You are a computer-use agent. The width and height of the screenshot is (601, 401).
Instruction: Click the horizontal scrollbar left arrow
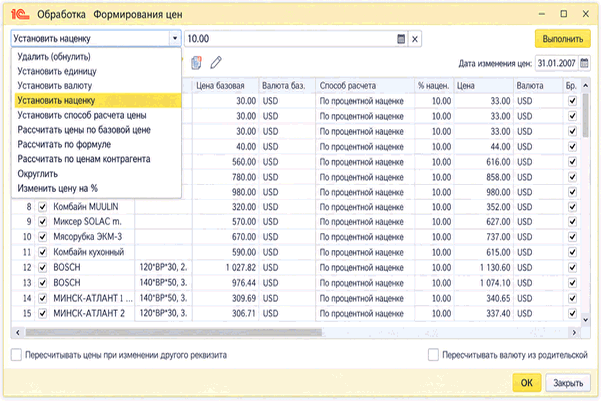pos(18,332)
